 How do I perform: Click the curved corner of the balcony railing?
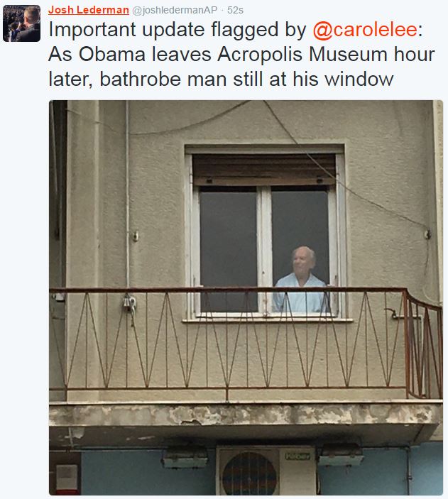tap(423, 344)
